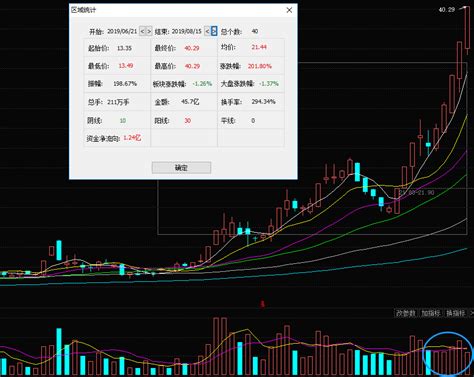This screenshot has width=474, height=377.
Task: Click the 大盘涨跌幅 value -1.37%
Action: [269, 83]
